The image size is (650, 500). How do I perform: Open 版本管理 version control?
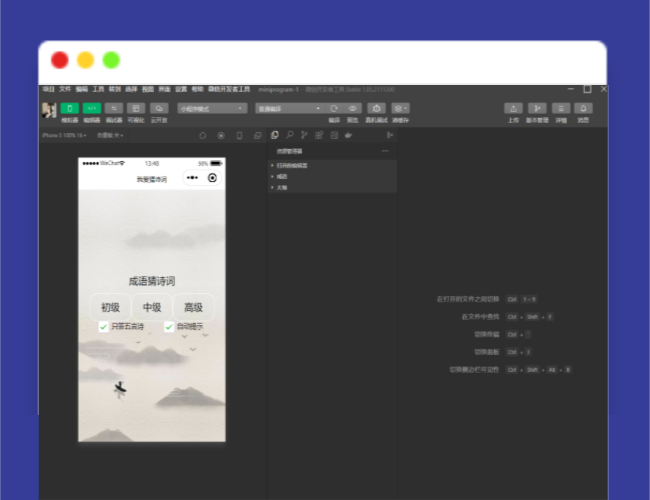pos(537,108)
